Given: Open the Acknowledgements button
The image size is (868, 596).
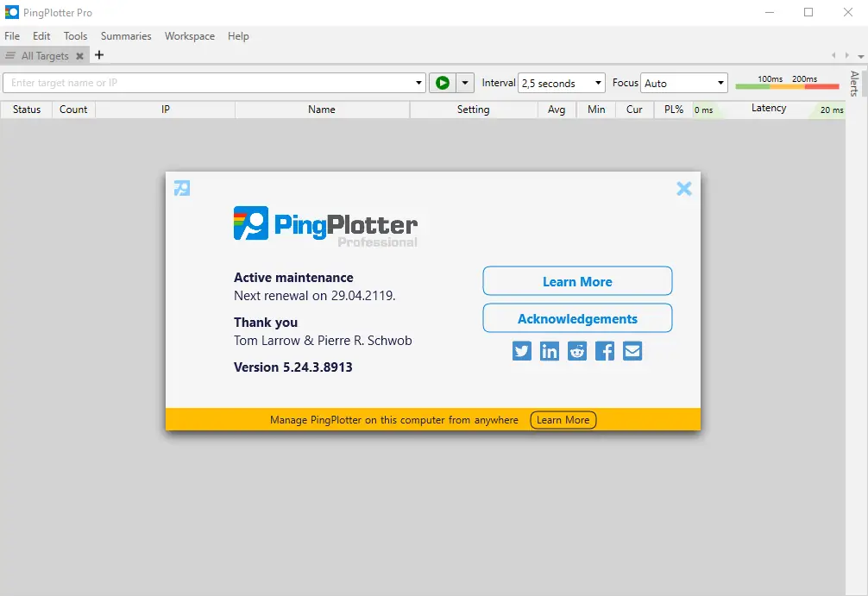Looking at the screenshot, I should point(577,318).
